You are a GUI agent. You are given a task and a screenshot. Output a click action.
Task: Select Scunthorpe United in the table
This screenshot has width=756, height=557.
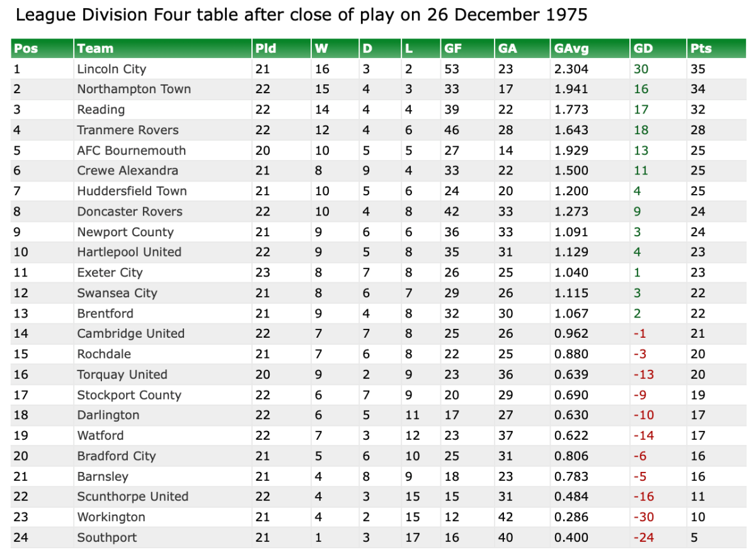[x=132, y=497]
